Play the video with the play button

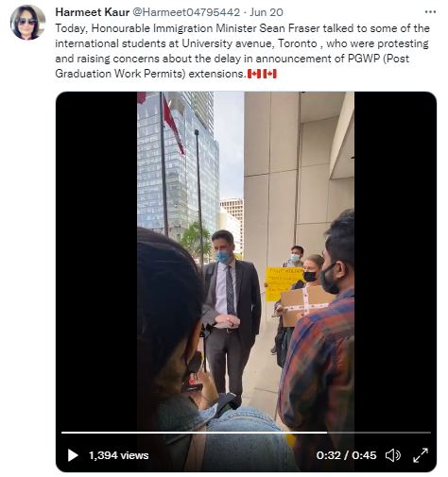73,455
